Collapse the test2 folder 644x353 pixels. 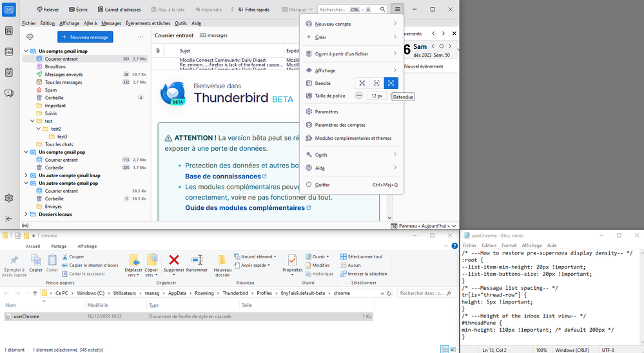[39, 129]
